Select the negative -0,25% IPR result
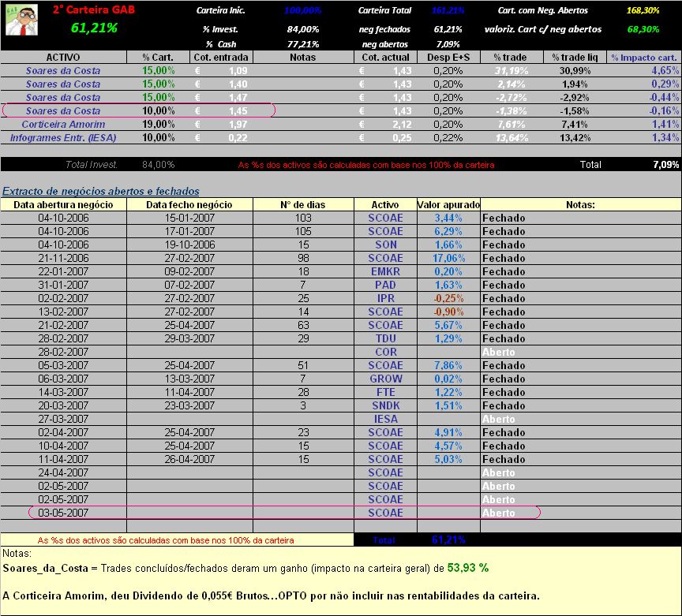 coord(448,298)
